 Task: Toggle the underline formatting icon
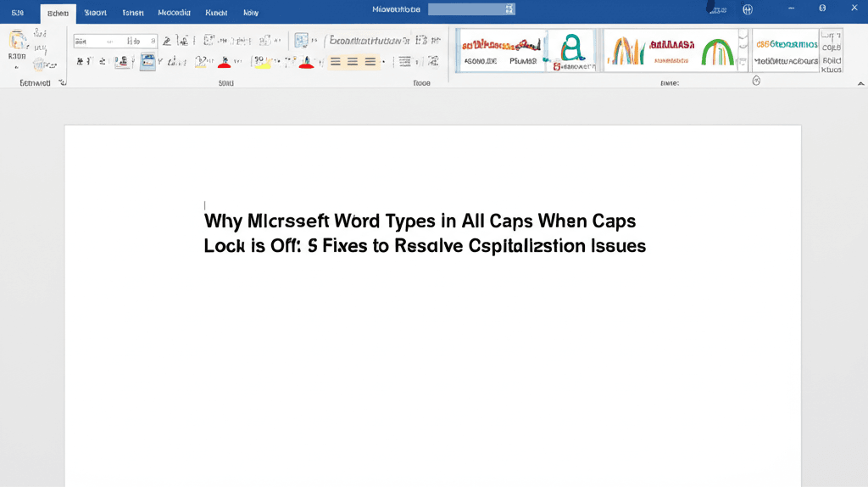[x=122, y=61]
